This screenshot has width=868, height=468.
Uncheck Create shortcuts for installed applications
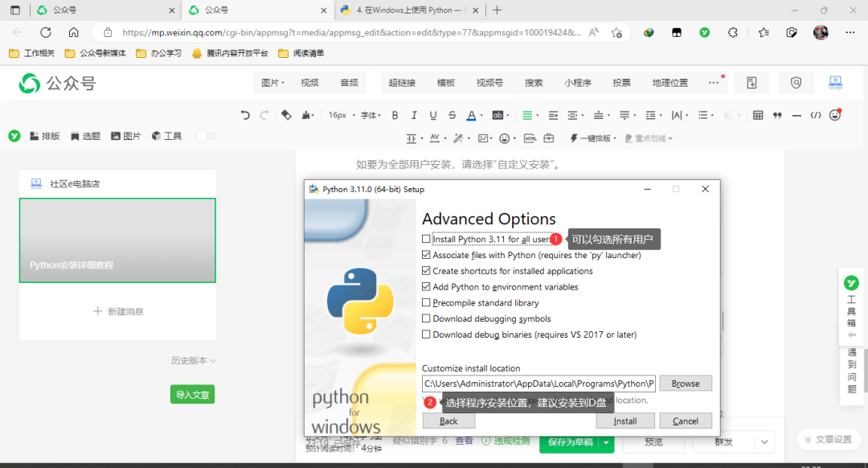[x=426, y=271]
